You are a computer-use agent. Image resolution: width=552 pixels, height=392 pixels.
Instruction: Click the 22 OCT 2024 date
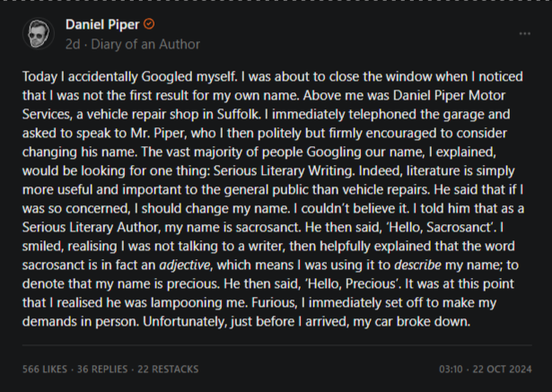pyautogui.click(x=502, y=370)
